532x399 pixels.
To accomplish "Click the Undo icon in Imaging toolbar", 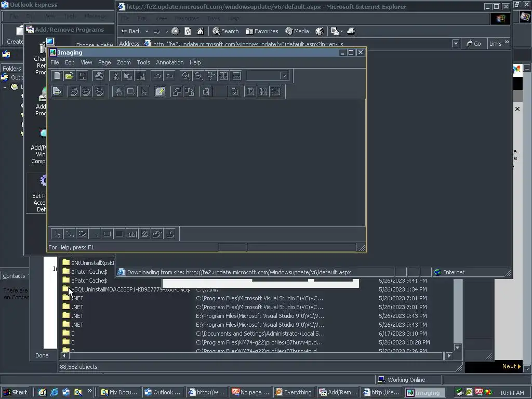I will pos(157,76).
